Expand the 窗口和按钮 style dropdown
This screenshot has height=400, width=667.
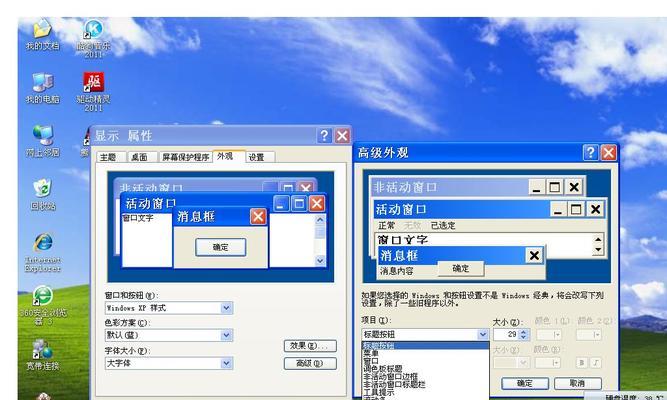(226, 308)
